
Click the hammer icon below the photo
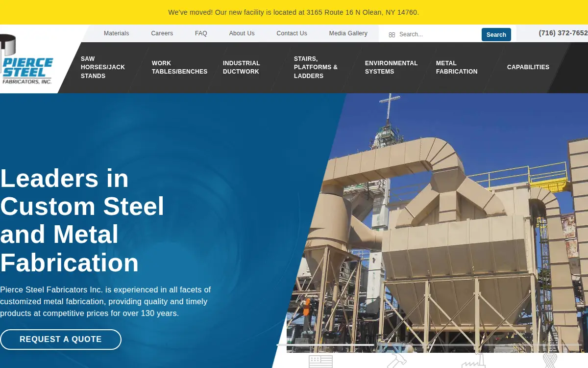click(396, 361)
